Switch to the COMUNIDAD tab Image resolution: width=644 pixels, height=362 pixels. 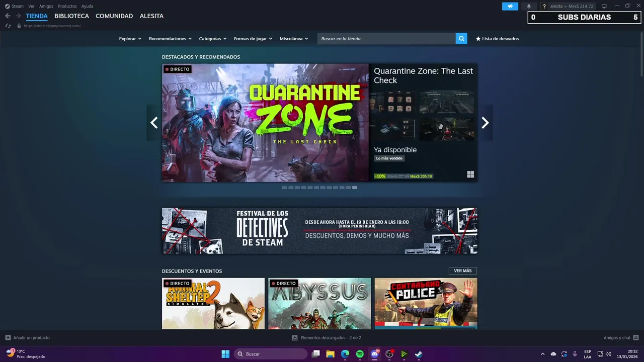click(x=114, y=16)
